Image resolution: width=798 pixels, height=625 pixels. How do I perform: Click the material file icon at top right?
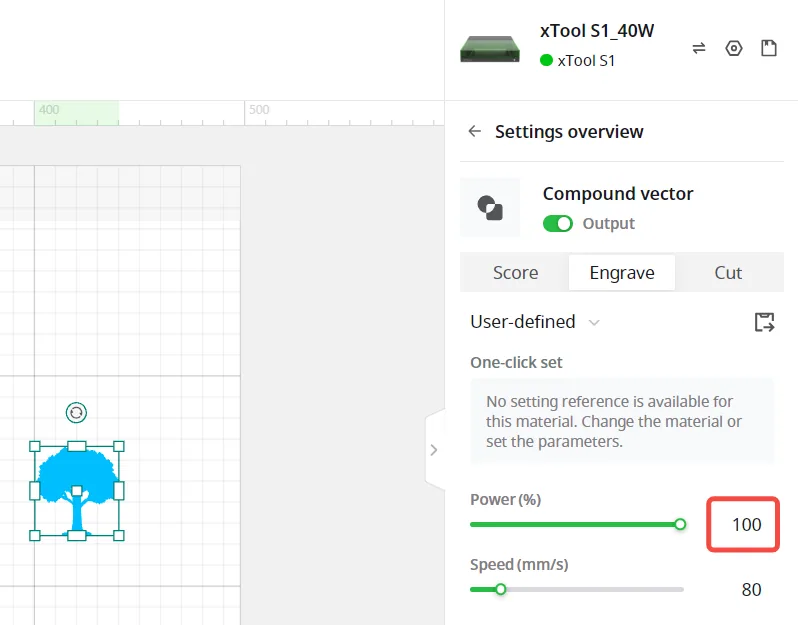[768, 48]
